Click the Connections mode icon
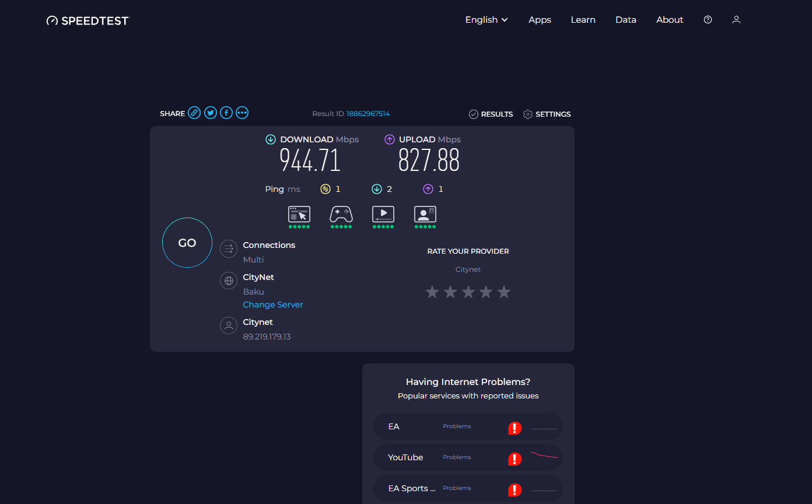Image resolution: width=812 pixels, height=504 pixels. point(229,249)
